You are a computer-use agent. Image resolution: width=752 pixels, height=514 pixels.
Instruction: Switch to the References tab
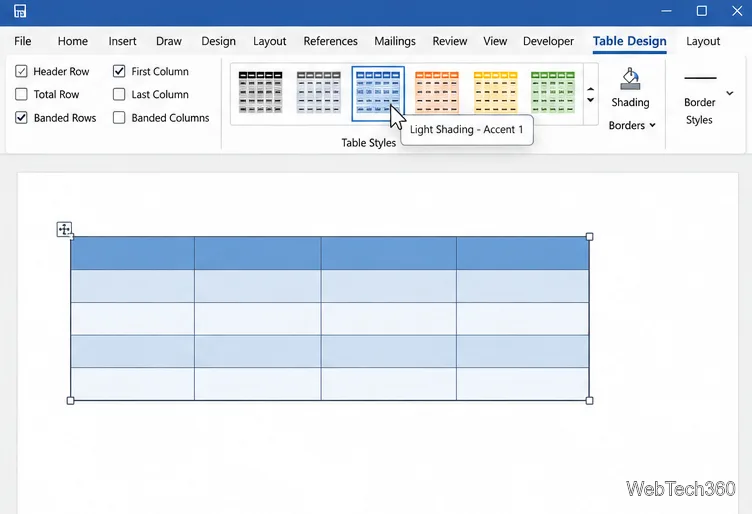point(330,41)
